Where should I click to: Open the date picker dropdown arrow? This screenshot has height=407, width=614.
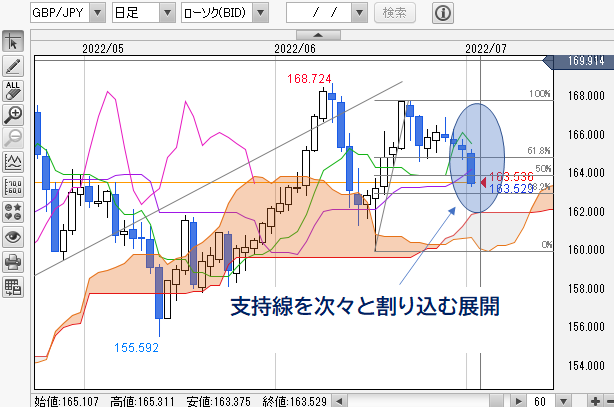359,13
